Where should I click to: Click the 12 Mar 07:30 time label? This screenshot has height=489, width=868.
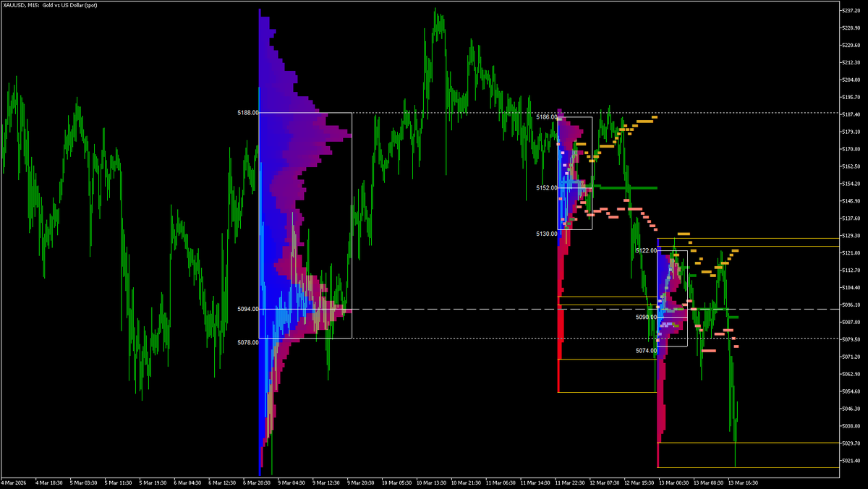[x=605, y=482]
